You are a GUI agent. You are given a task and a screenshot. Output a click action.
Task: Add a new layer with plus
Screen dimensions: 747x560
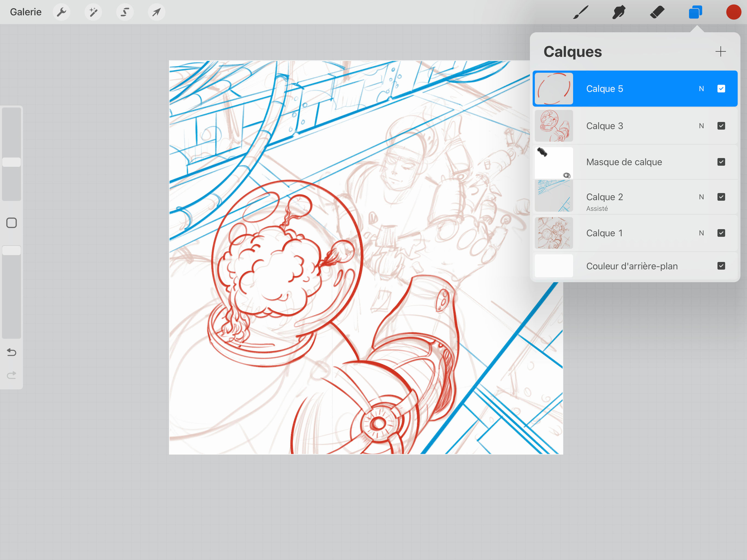(720, 51)
